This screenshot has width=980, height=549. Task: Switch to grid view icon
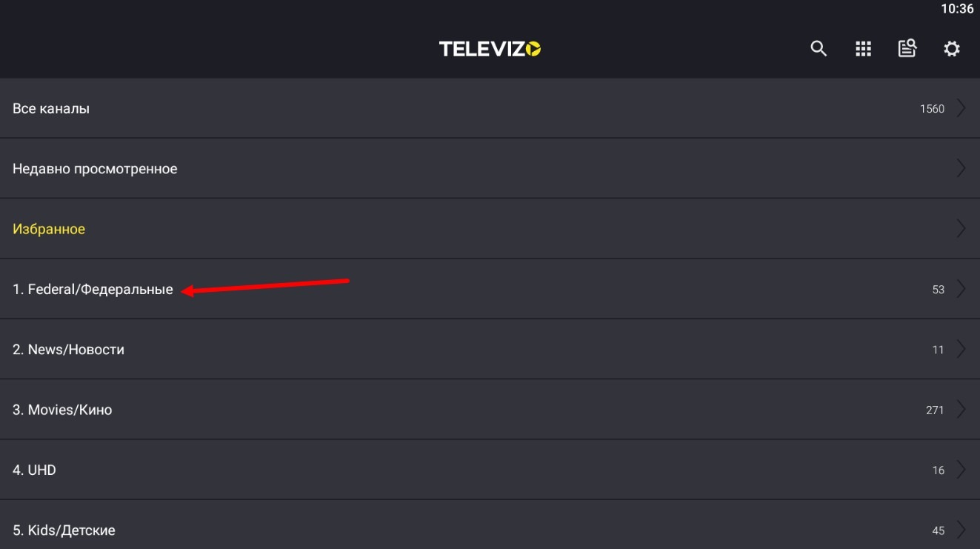coord(863,49)
